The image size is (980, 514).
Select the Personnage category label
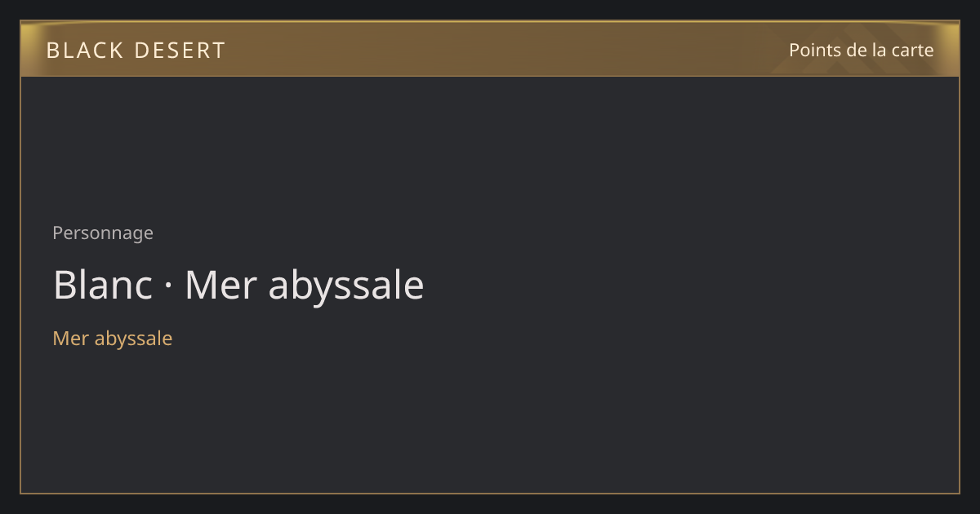pos(103,233)
